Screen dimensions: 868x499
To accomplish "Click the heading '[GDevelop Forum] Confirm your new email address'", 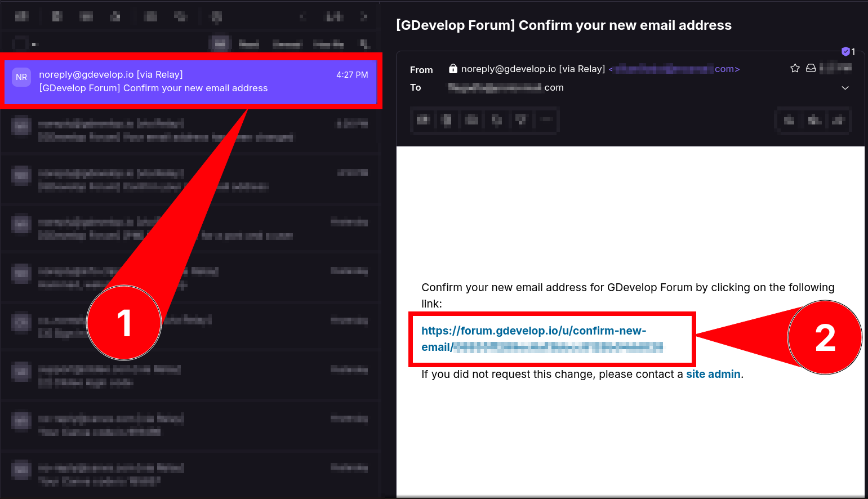I will pos(564,25).
